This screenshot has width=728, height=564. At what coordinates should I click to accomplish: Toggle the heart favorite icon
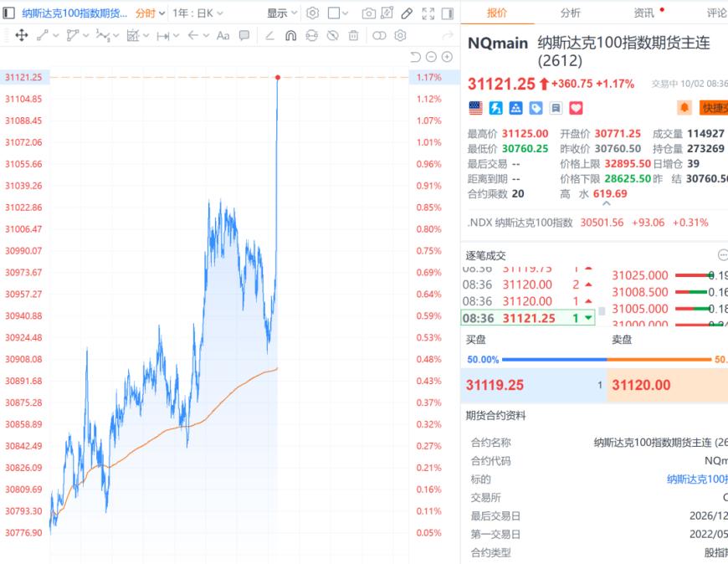tap(577, 108)
